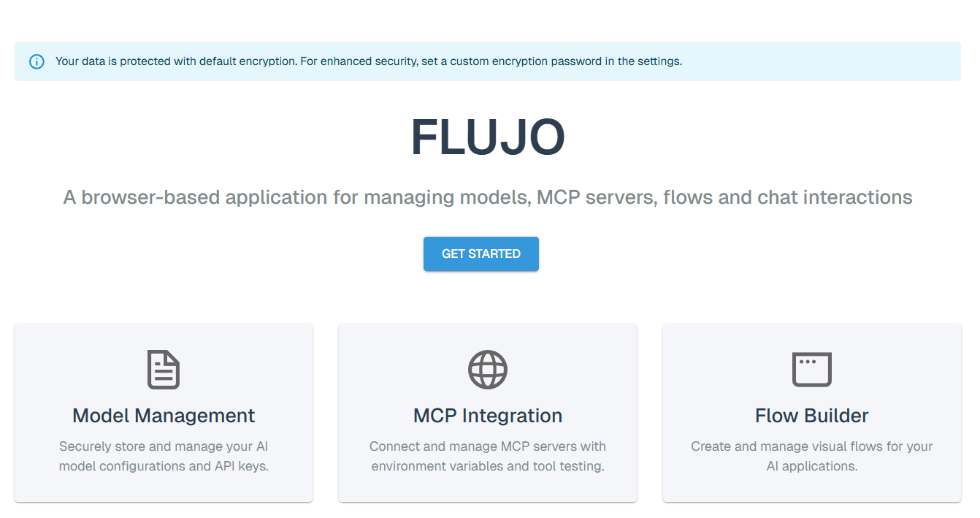Click "model configurations and API keys" line

click(x=164, y=466)
